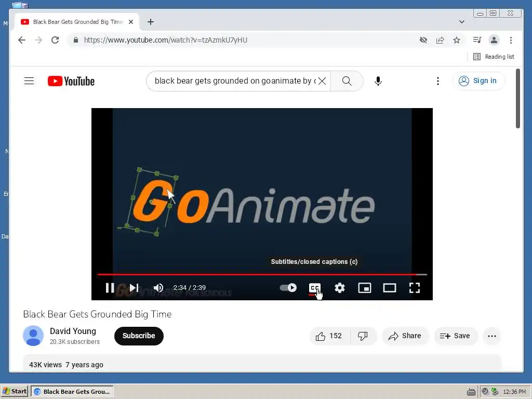532x399 pixels.
Task: Like the video with thumbs up
Action: 329,336
